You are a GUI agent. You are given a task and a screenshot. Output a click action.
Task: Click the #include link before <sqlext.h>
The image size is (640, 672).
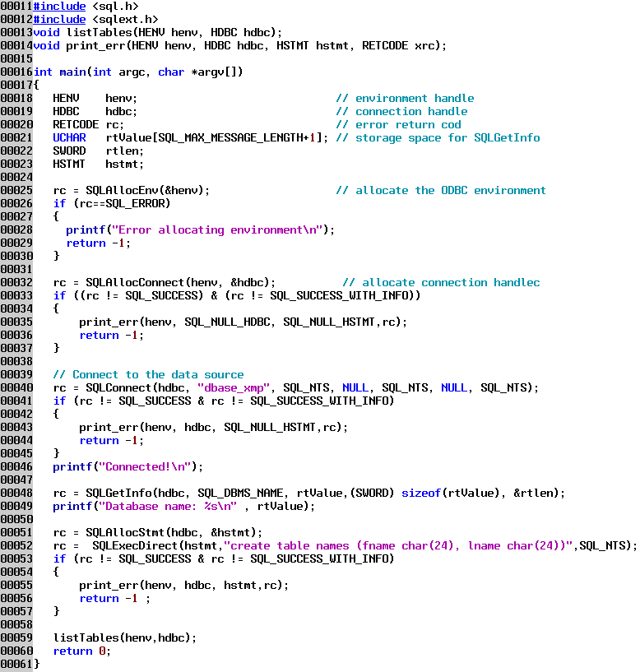59,20
